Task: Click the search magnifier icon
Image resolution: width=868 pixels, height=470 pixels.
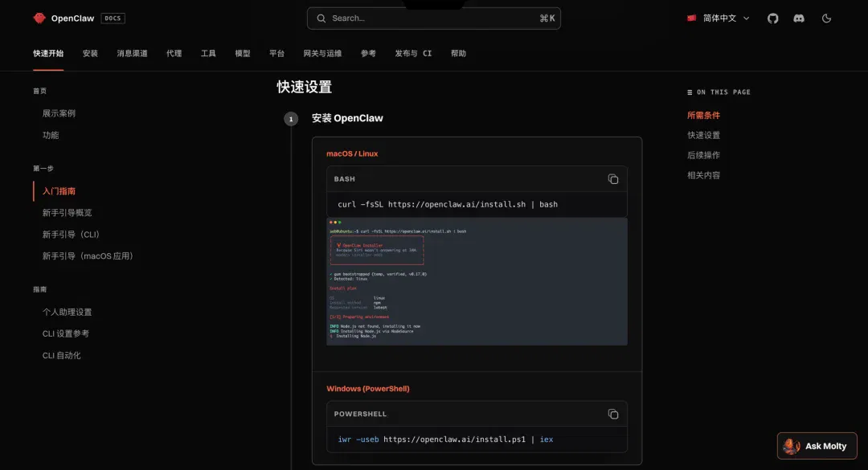Action: click(321, 18)
